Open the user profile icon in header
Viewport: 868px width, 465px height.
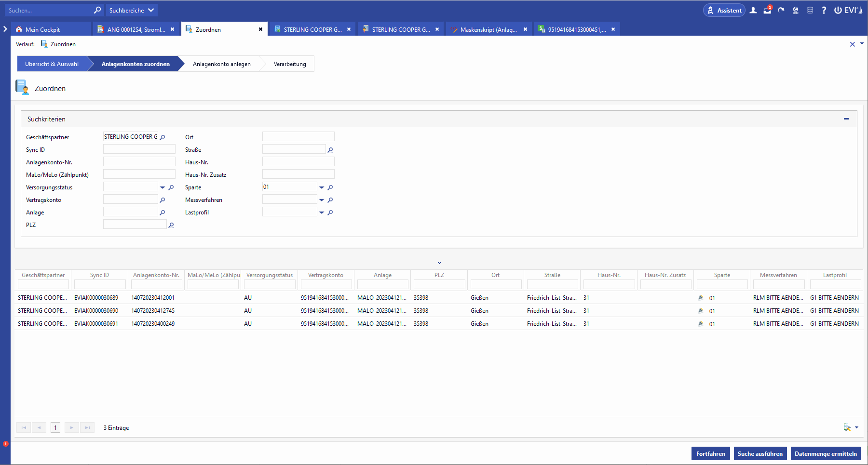(x=753, y=10)
